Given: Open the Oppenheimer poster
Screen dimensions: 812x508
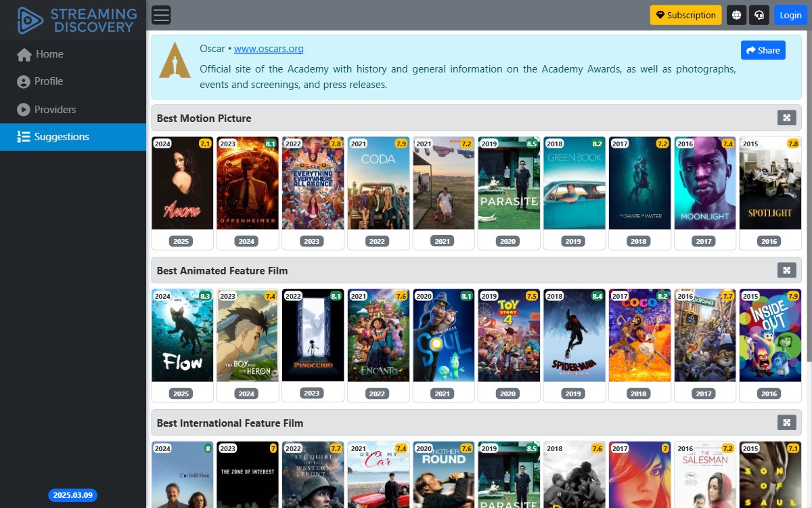Looking at the screenshot, I should [x=247, y=183].
